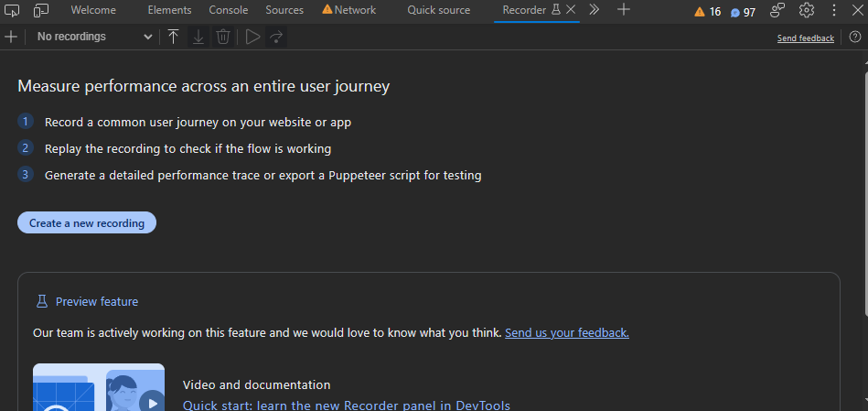Click the 97 issues counter icon

pyautogui.click(x=735, y=13)
